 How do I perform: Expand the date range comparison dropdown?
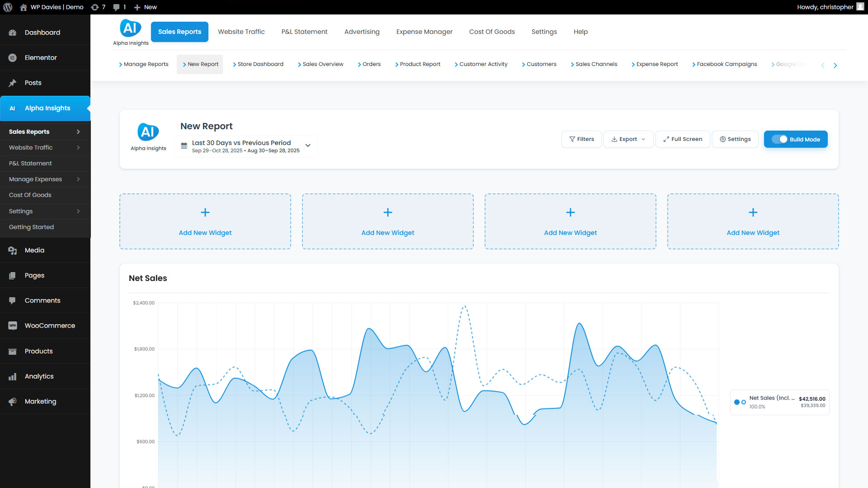[308, 145]
